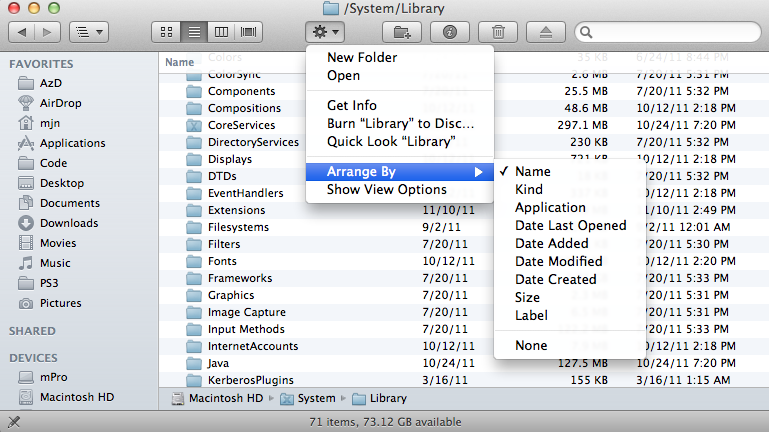The width and height of the screenshot is (769, 432).
Task: Open the item arrangement dropdown in toolbar
Action: pyautogui.click(x=89, y=32)
